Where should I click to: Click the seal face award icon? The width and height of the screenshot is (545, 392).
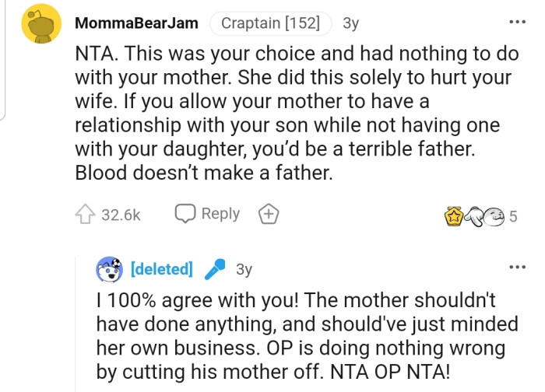click(494, 216)
